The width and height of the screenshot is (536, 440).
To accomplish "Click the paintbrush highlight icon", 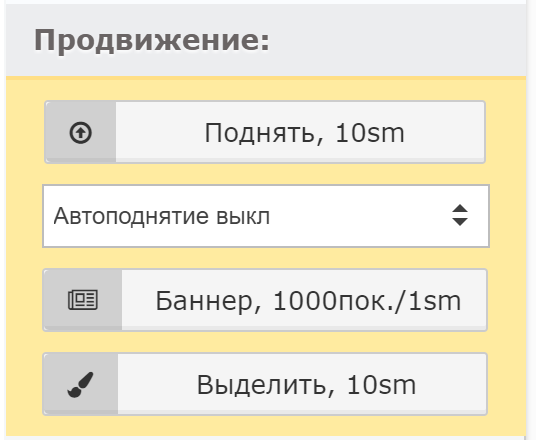I will coord(80,385).
